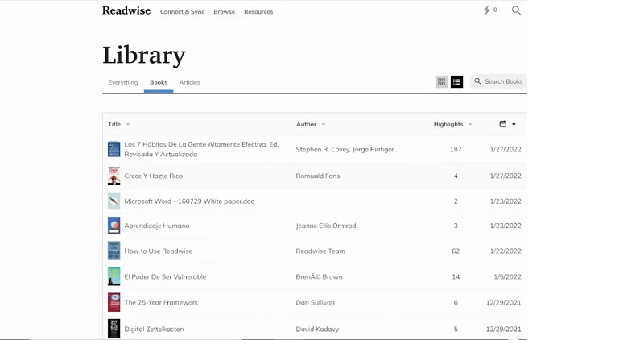Viewport: 644px width, 340px height.
Task: Click author 'Jeanne Ellis Ormrod'
Action: [x=326, y=226]
